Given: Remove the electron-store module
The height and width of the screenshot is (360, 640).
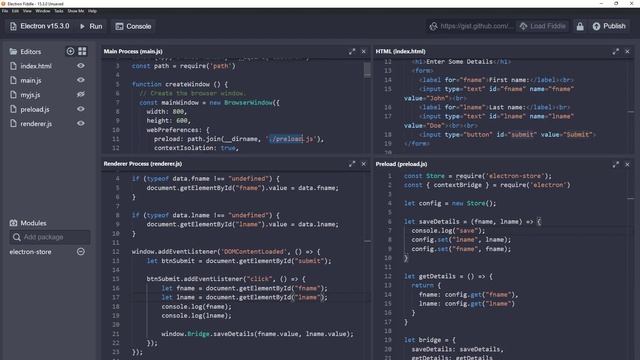Looking at the screenshot, I should [x=81, y=251].
